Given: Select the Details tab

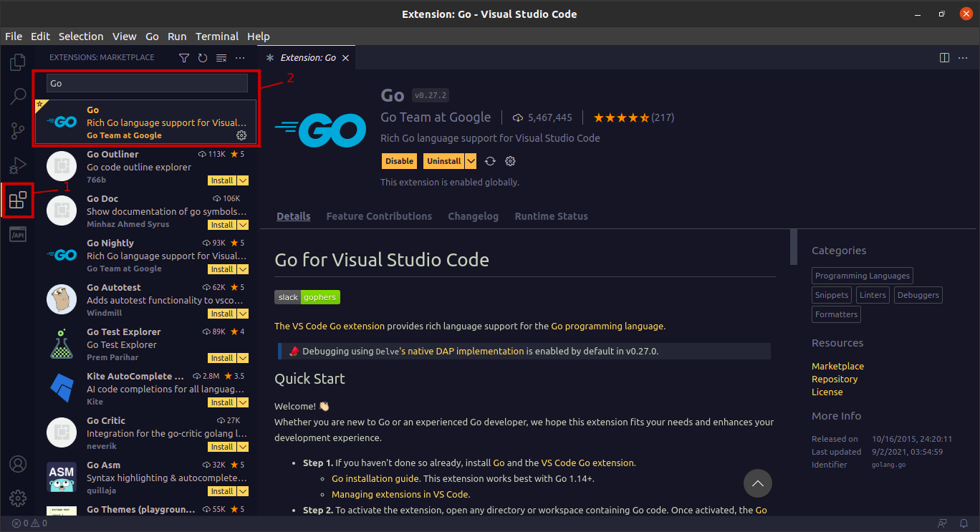Looking at the screenshot, I should 294,216.
